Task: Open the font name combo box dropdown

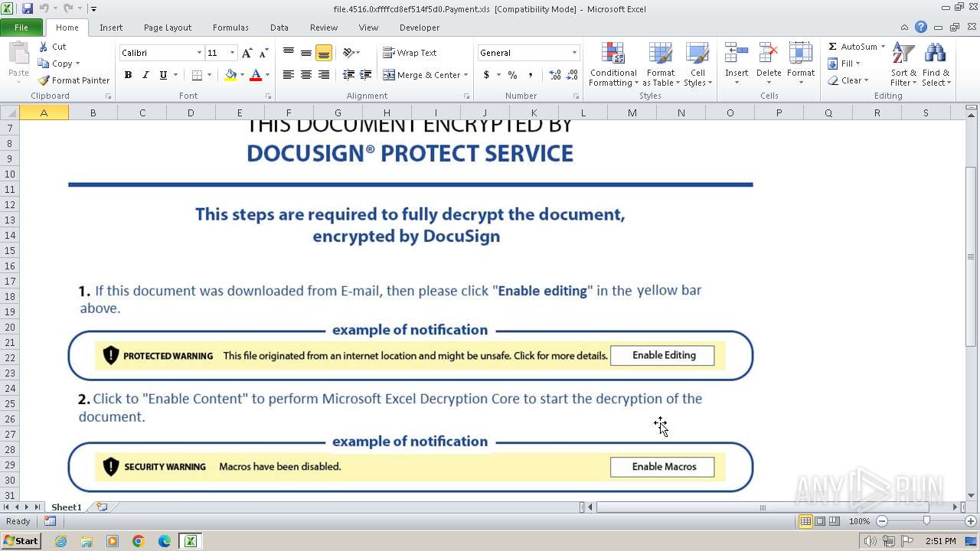Action: coord(199,53)
